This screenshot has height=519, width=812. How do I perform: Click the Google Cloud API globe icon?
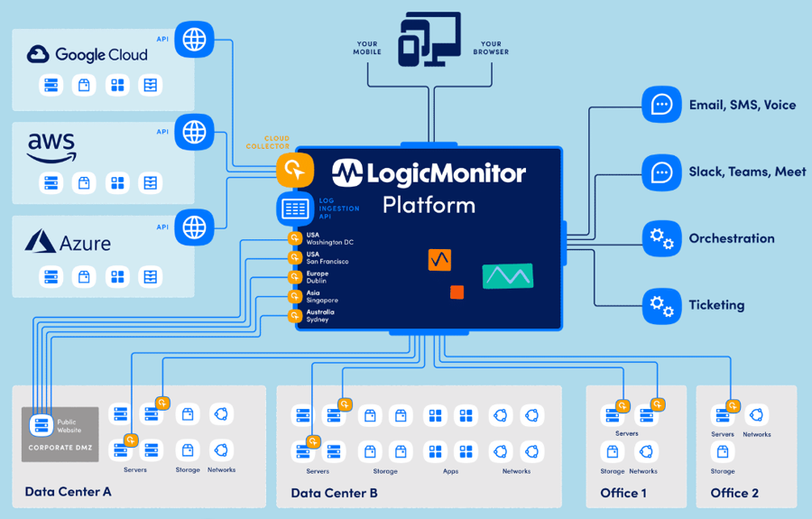194,40
